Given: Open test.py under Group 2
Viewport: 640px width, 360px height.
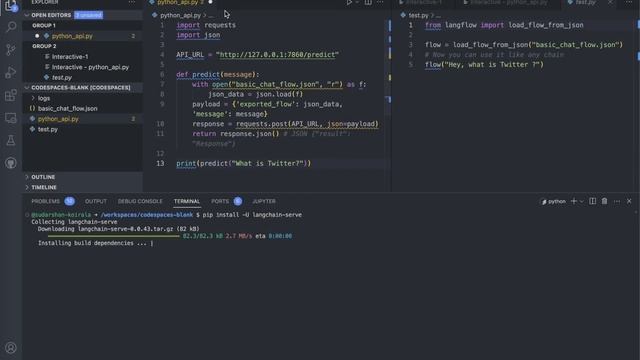Looking at the screenshot, I should [x=62, y=78].
